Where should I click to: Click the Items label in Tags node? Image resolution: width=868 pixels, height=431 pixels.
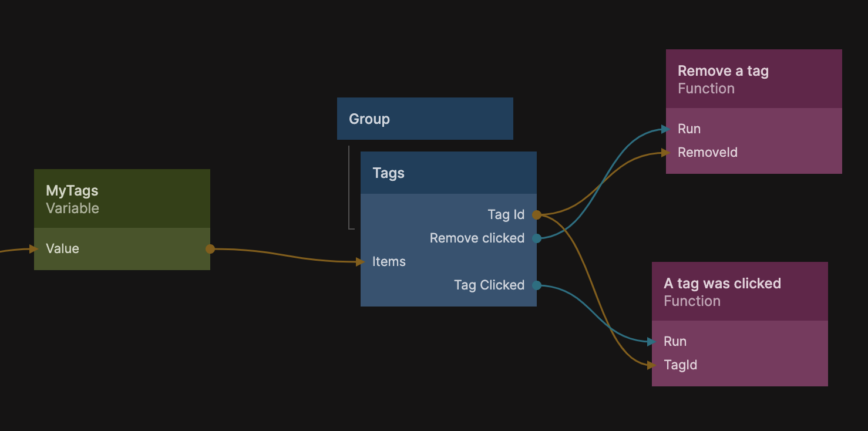[389, 262]
